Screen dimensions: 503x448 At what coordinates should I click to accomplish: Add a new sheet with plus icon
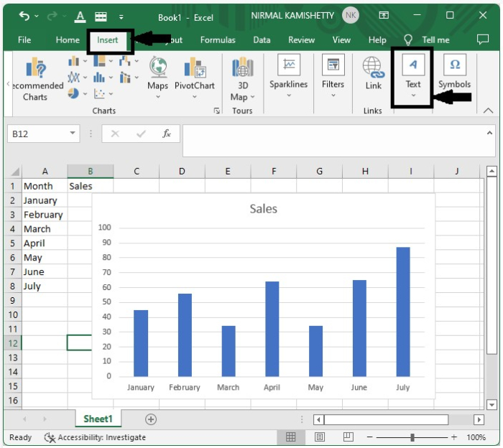pyautogui.click(x=151, y=419)
